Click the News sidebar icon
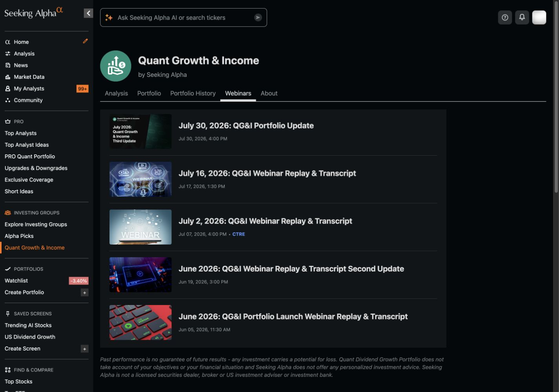 7,65
